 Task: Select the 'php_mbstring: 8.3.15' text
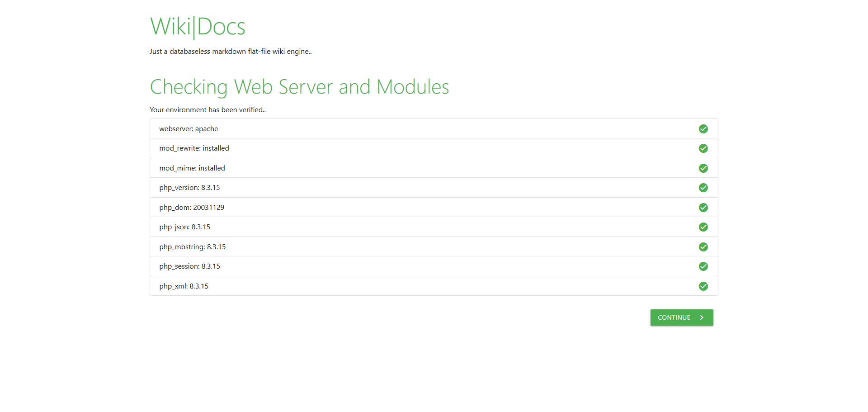click(x=193, y=247)
